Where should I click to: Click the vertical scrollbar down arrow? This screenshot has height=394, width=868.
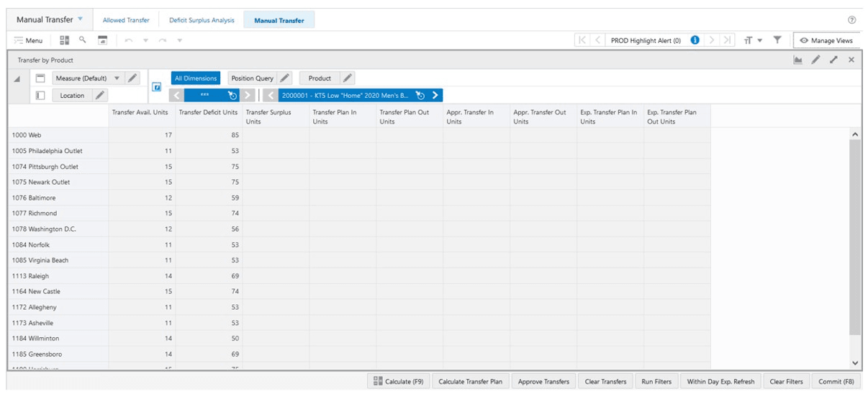[855, 362]
